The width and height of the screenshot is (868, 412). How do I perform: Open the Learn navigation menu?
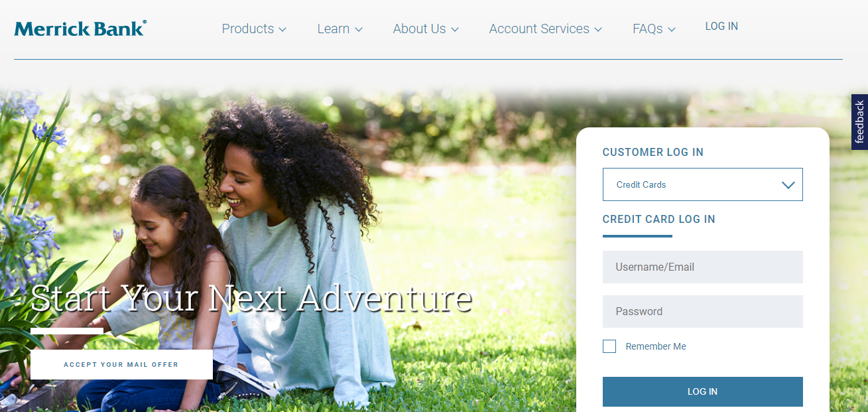[x=340, y=29]
